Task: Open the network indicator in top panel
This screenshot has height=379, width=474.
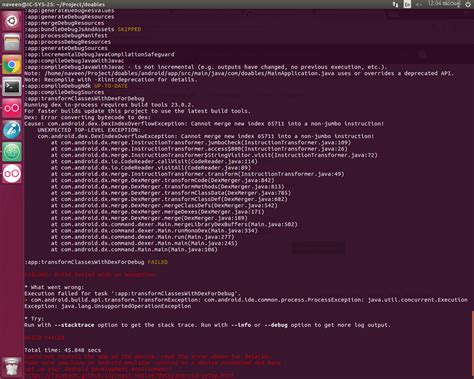Action: click(396, 4)
